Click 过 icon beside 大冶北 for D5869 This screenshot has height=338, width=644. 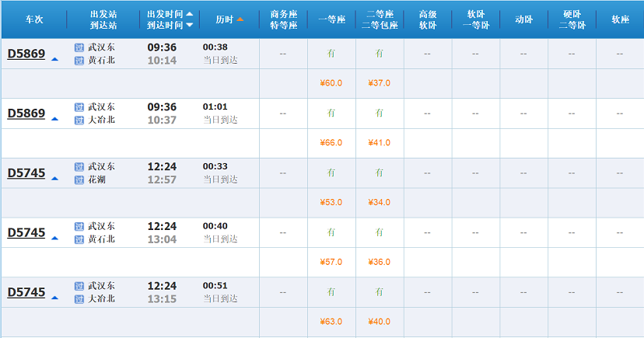[x=79, y=120]
